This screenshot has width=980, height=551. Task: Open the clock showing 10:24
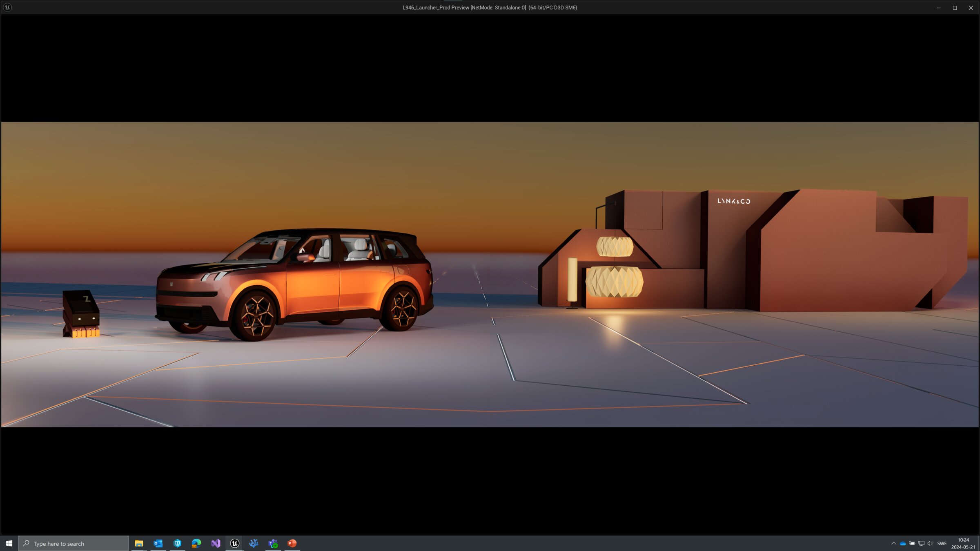click(x=963, y=543)
